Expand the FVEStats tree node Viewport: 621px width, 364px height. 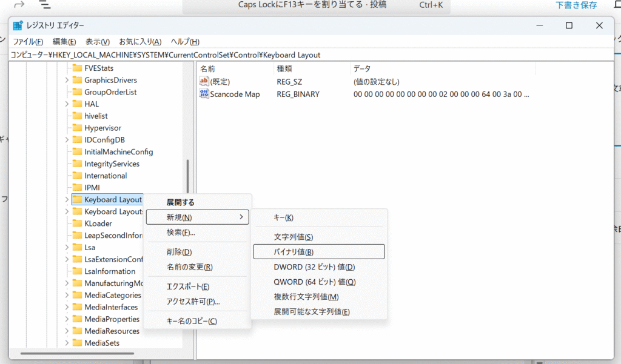66,68
